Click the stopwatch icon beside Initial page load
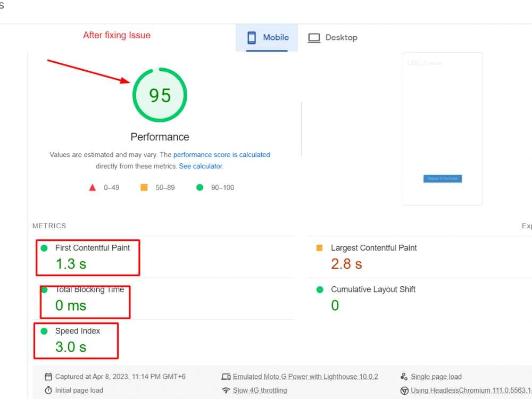 click(48, 390)
